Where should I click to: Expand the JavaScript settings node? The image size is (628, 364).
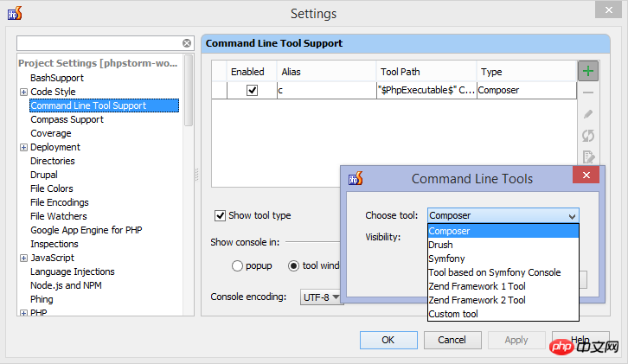23,258
